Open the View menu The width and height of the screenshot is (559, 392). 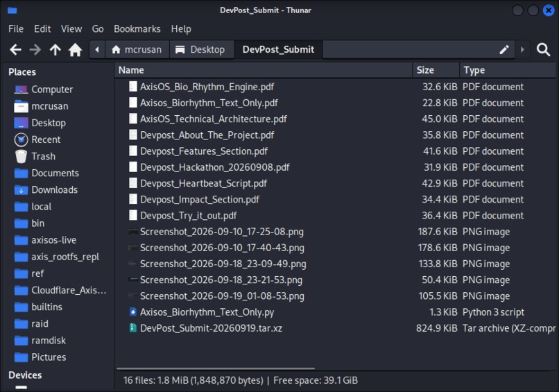[71, 29]
